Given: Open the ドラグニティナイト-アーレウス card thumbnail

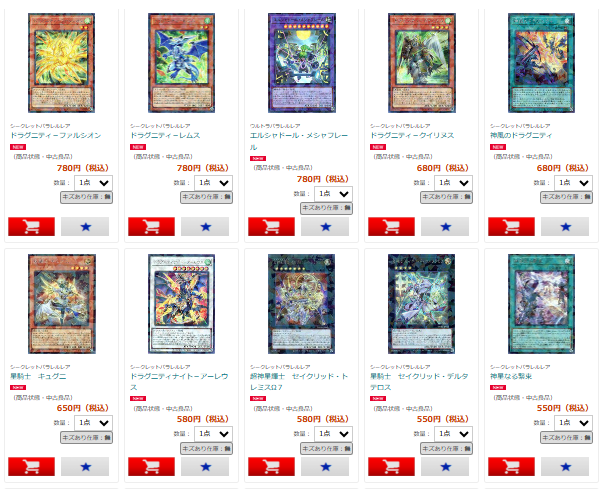Looking at the screenshot, I should point(181,304).
